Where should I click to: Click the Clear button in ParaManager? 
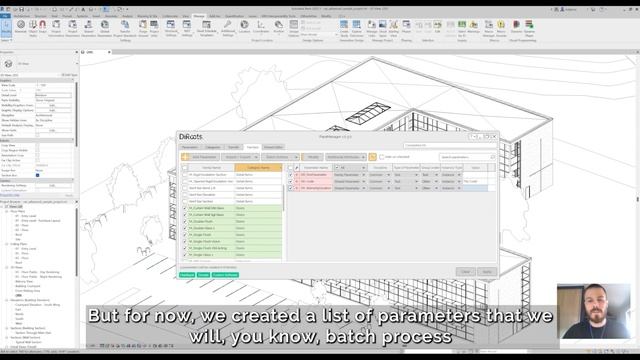pyautogui.click(x=465, y=272)
